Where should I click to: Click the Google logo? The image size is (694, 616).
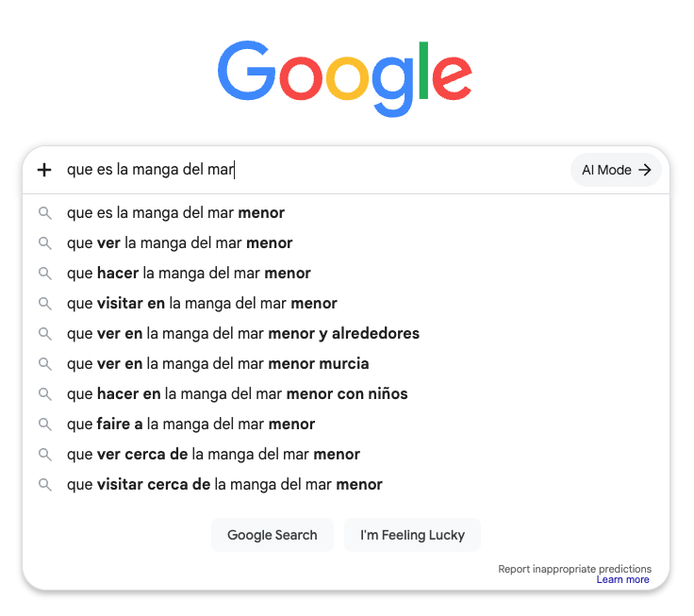345,78
